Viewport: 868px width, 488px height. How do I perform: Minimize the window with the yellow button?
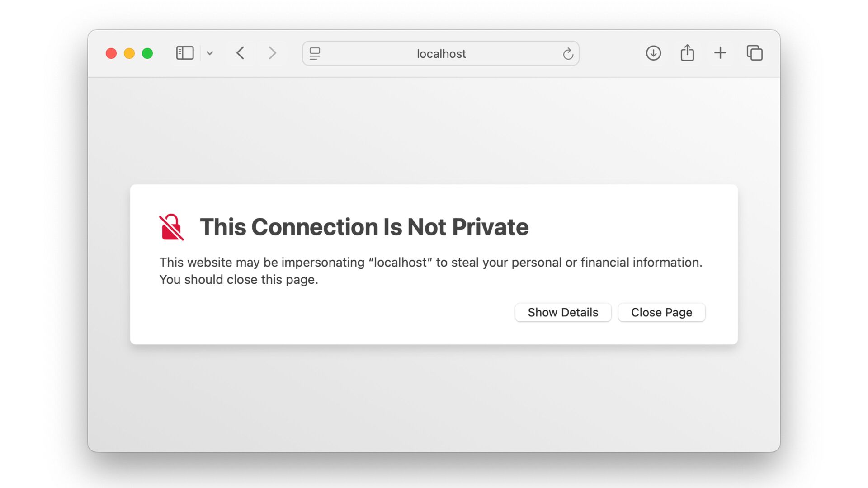(129, 53)
